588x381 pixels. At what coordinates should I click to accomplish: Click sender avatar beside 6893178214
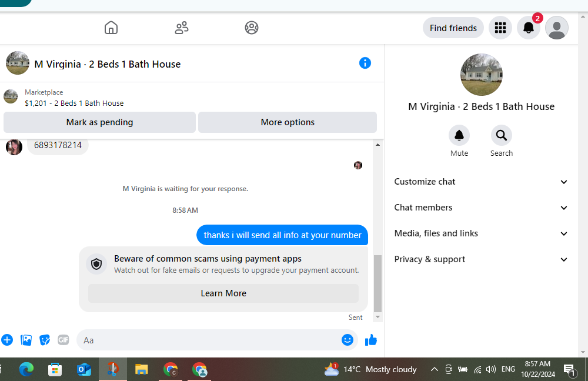[x=14, y=147]
